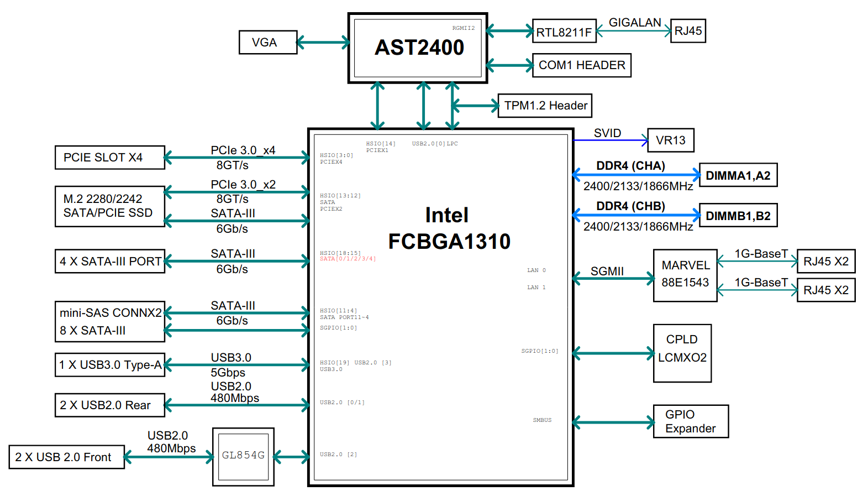Click the VGA box

pyautogui.click(x=268, y=42)
